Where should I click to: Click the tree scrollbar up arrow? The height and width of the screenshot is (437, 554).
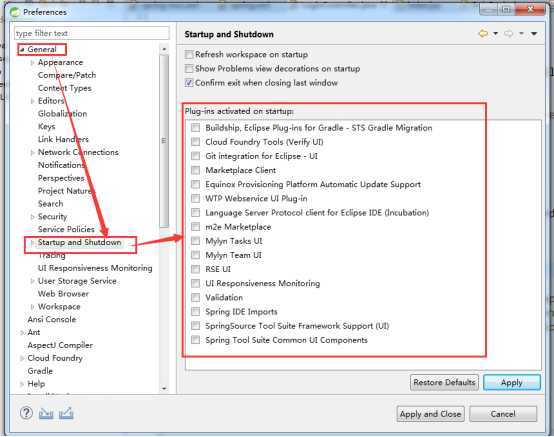(x=164, y=49)
